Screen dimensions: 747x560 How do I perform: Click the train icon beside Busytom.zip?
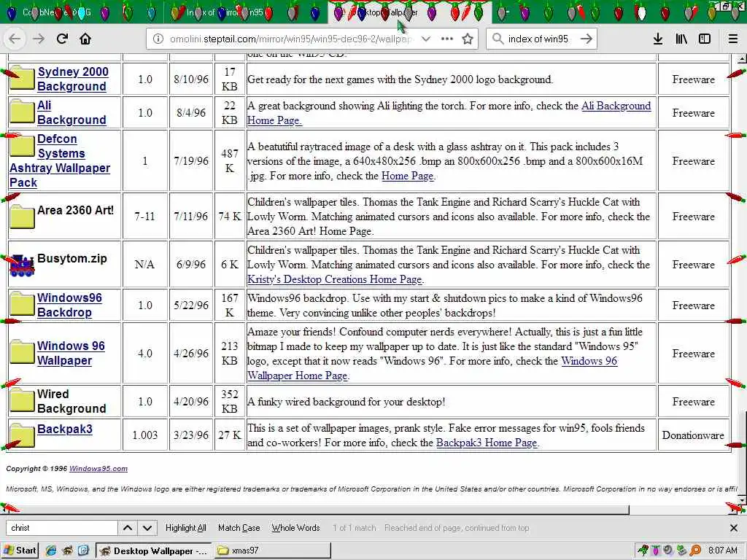[22, 265]
